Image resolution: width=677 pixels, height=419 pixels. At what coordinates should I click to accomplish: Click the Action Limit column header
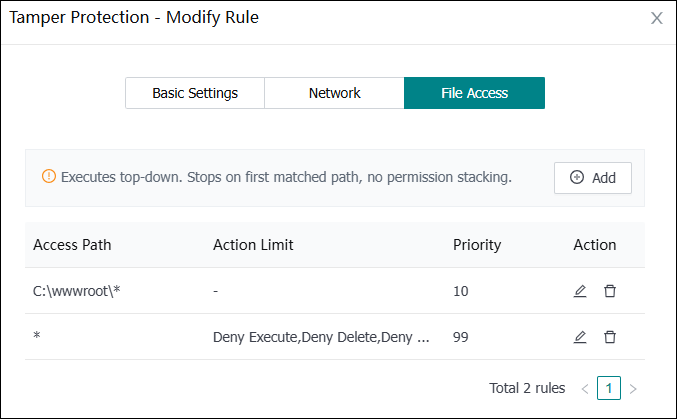point(253,245)
